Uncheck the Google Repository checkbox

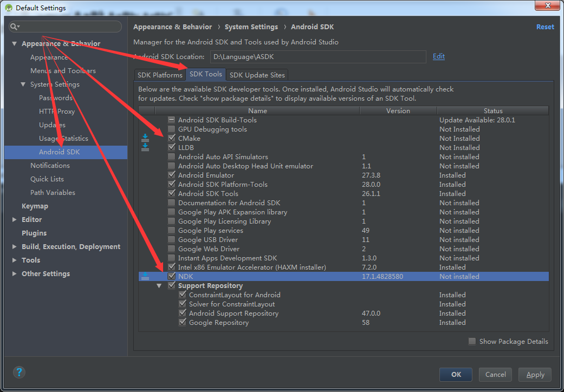[183, 322]
